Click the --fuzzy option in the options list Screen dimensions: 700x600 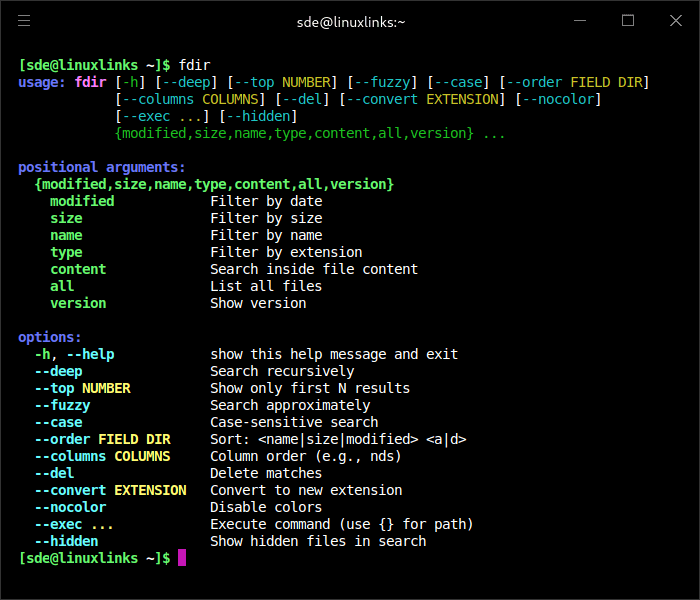pyautogui.click(x=62, y=405)
